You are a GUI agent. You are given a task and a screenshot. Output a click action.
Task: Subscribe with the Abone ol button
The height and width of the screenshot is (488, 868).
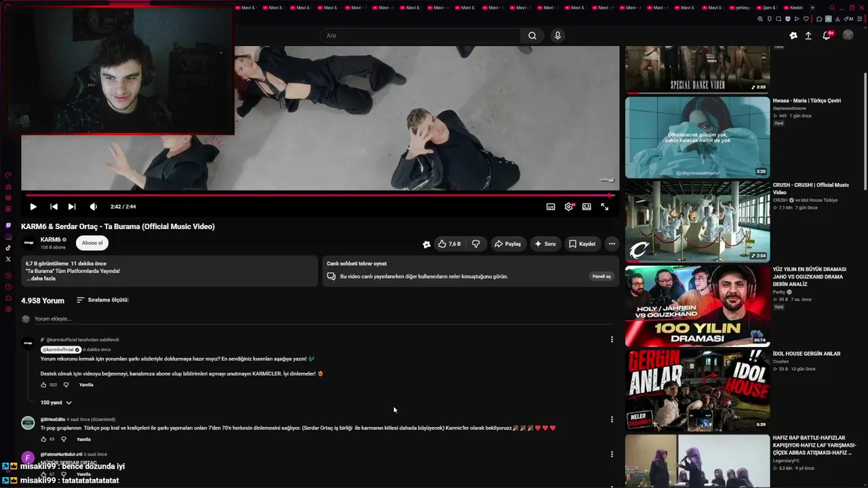(x=92, y=243)
